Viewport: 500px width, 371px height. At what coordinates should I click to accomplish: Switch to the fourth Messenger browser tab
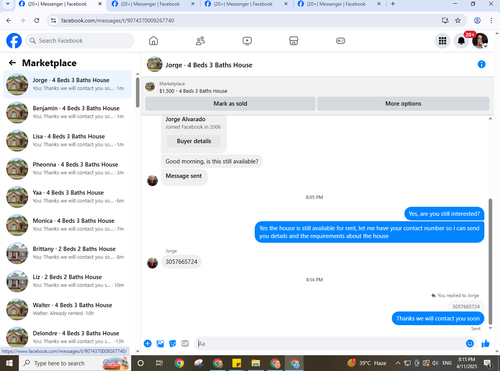tap(336, 4)
